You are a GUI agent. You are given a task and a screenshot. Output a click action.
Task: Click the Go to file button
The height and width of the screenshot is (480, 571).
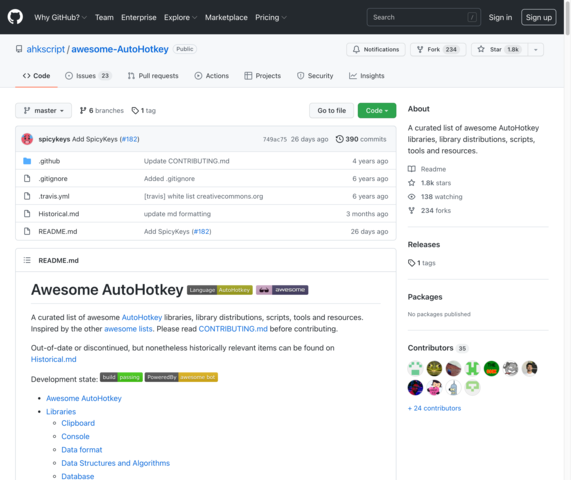tap(331, 110)
